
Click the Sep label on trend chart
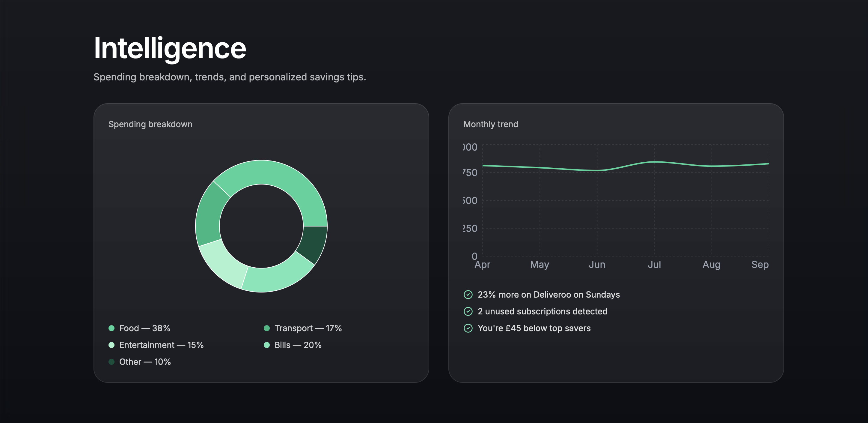[760, 265]
